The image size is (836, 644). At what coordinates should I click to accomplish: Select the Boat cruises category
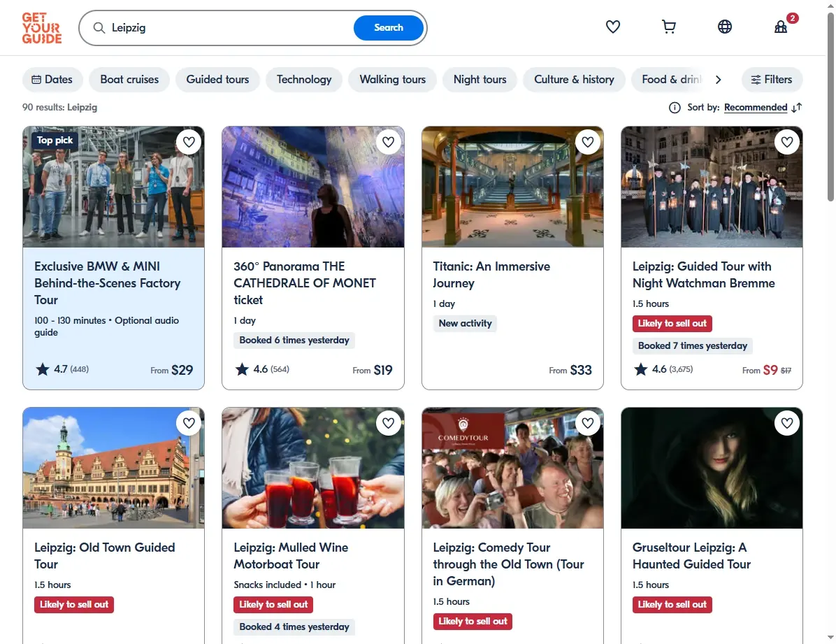tap(129, 80)
